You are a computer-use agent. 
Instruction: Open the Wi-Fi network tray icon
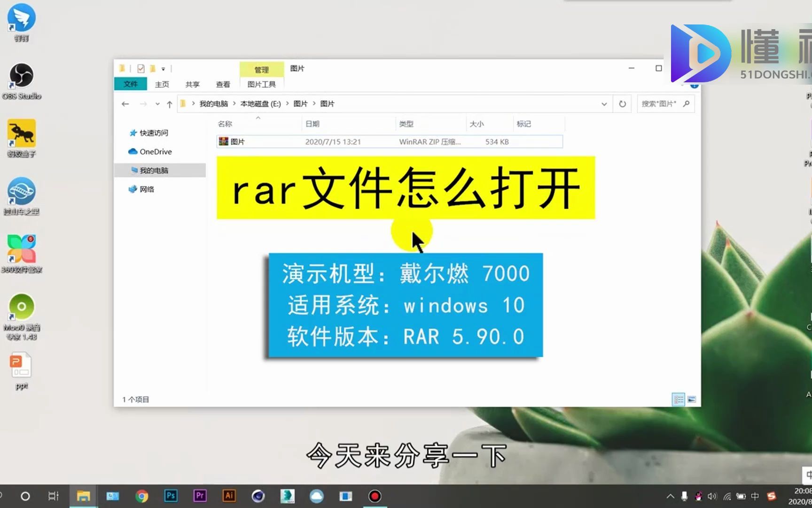tap(727, 496)
